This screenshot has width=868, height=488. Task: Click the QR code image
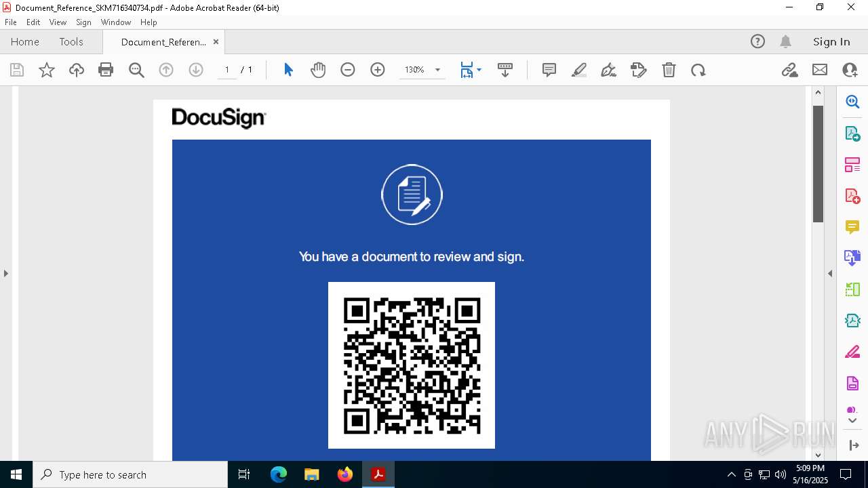[412, 365]
